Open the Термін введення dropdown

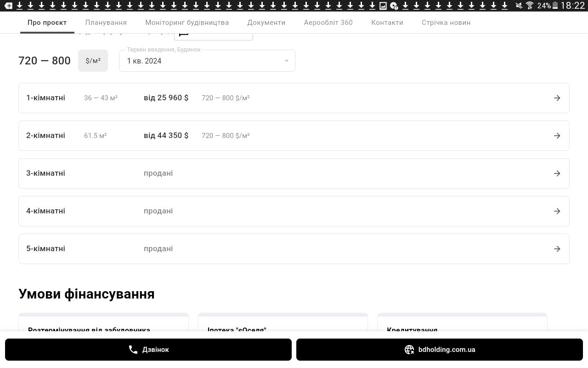(x=202, y=61)
